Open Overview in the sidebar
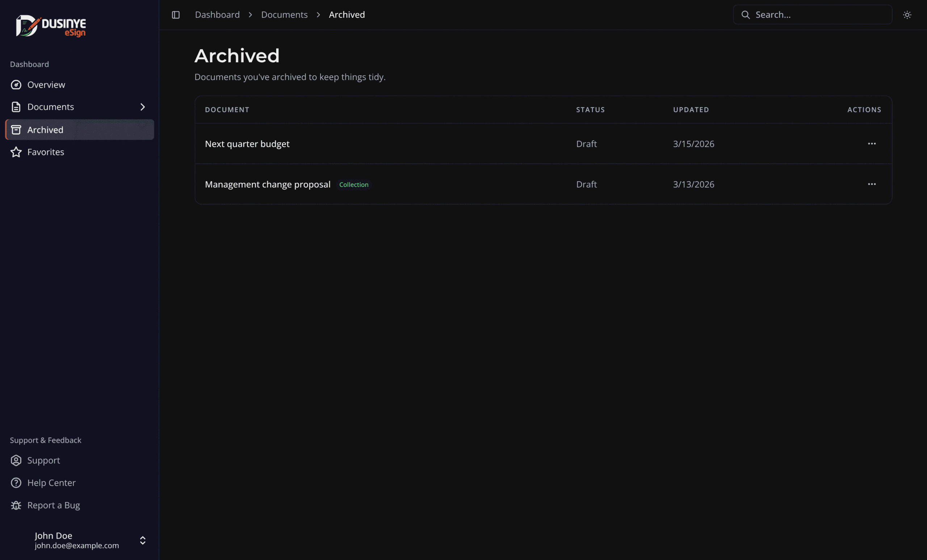 tap(80, 85)
